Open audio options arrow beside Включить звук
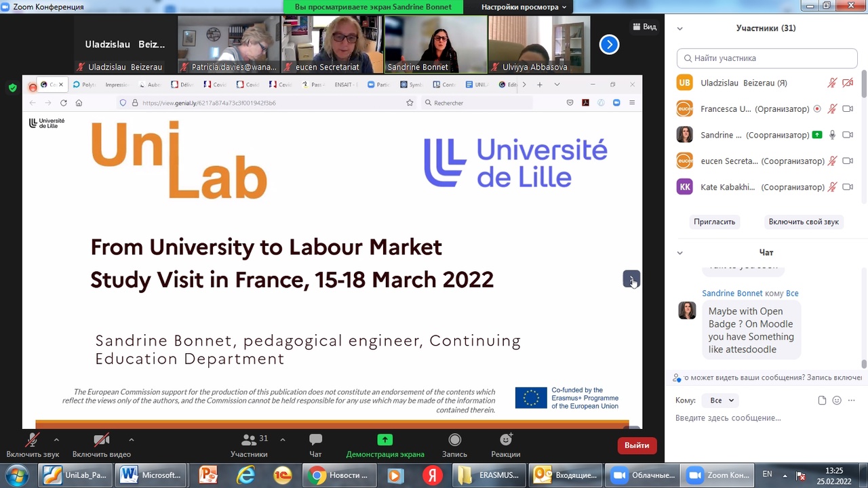The width and height of the screenshot is (868, 488). pos(56,439)
